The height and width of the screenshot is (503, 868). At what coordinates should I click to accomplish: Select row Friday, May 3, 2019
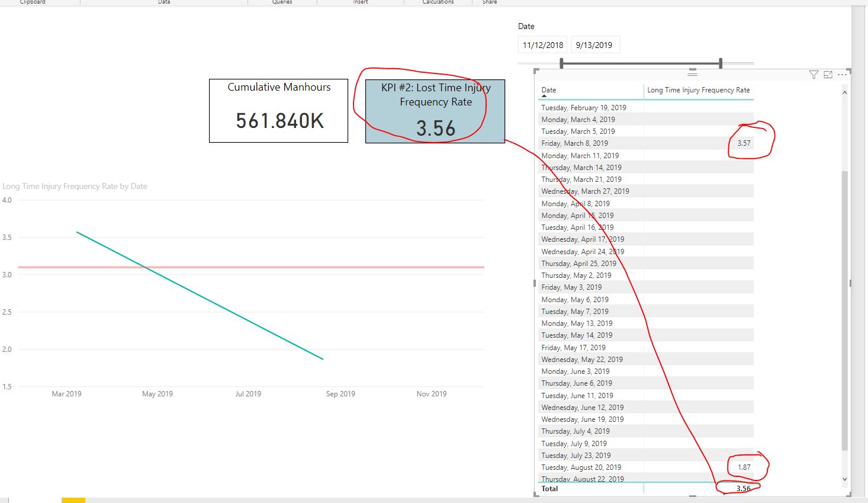pyautogui.click(x=647, y=287)
